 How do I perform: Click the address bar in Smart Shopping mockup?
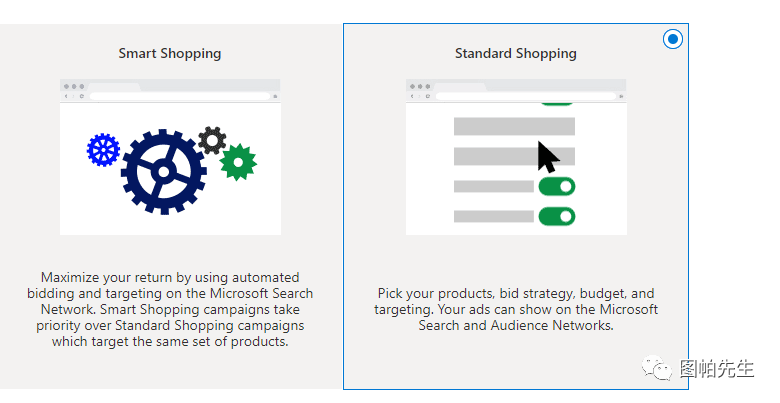click(x=180, y=96)
